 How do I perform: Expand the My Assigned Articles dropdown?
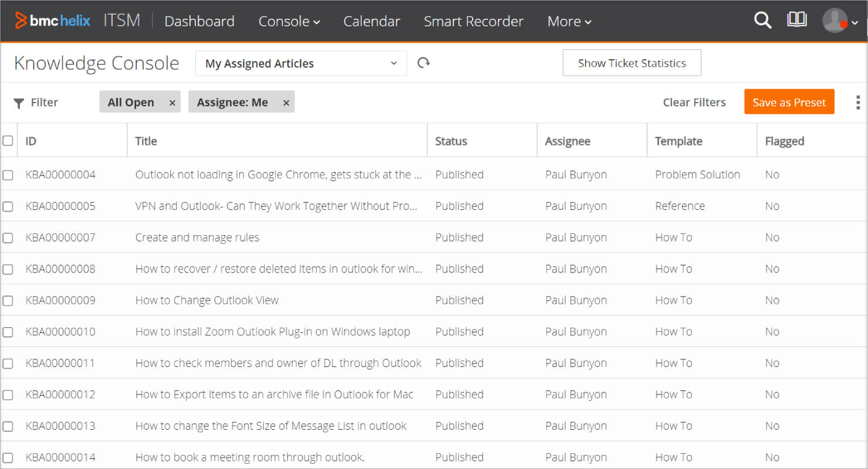coord(301,63)
